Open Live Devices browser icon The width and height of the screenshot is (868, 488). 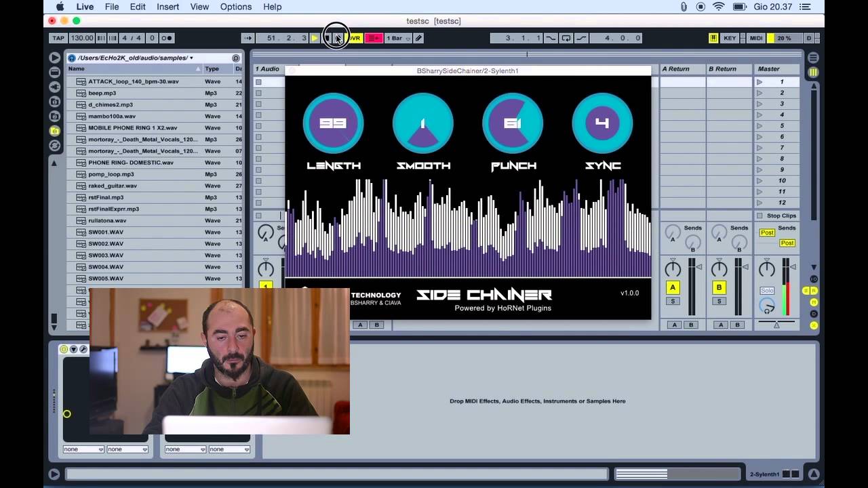click(55, 72)
